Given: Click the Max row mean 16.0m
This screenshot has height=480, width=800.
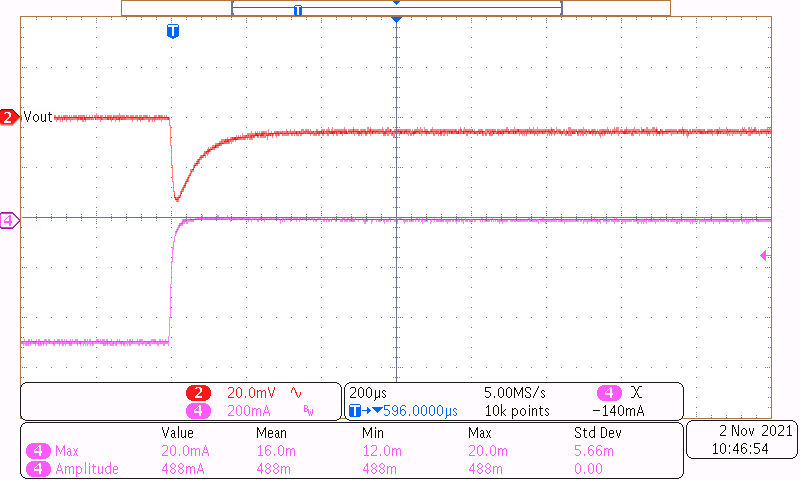Looking at the screenshot, I should coord(276,451).
